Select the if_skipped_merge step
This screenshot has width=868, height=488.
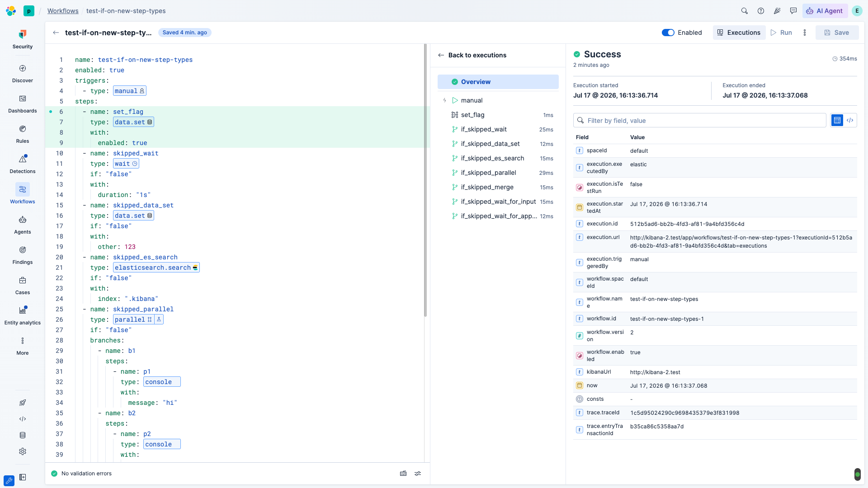pos(498,187)
